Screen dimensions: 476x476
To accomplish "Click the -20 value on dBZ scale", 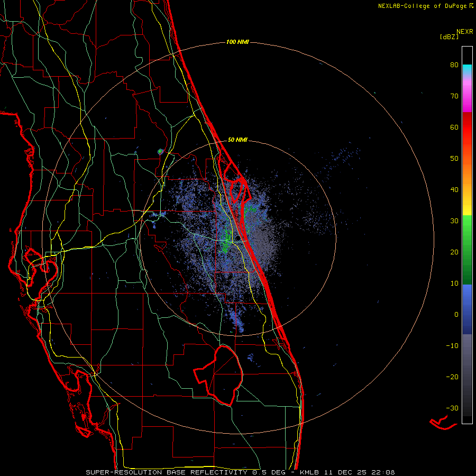I will [452, 377].
